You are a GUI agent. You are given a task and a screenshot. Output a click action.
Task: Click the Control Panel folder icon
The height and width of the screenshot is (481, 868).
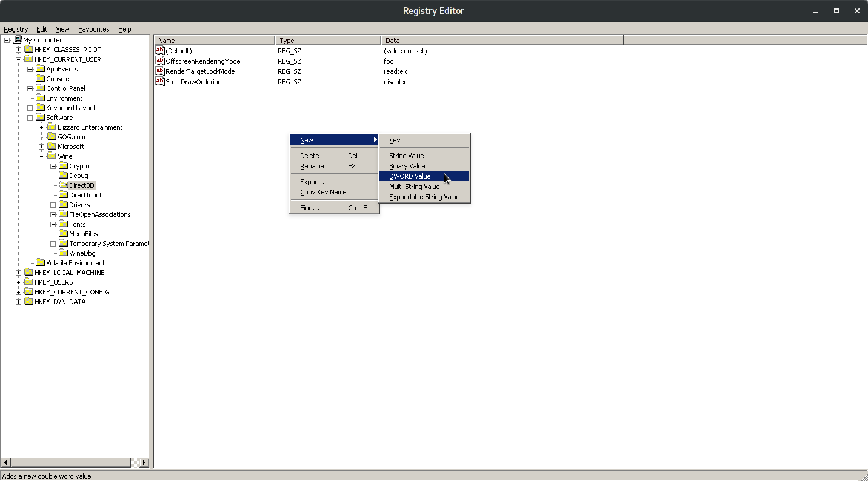coord(40,88)
